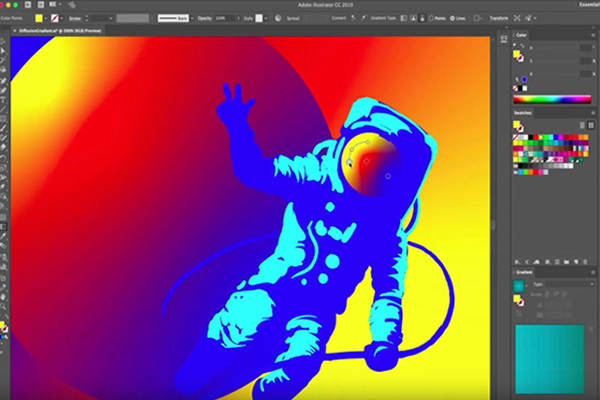Select the Direct Selection tool

pos(3,51)
